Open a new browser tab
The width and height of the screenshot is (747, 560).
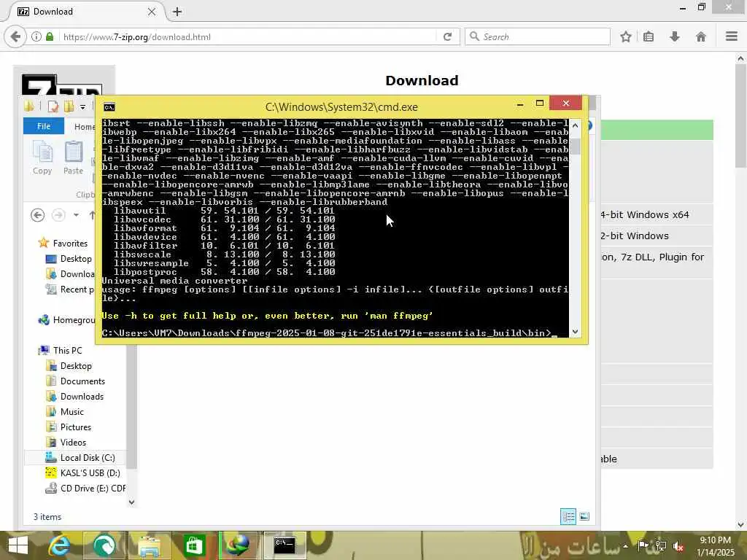point(177,12)
